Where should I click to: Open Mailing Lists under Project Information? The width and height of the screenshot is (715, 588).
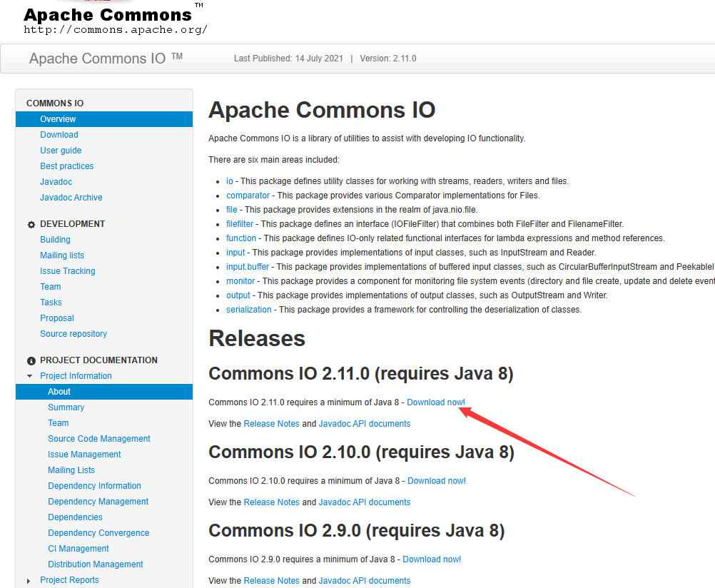tap(71, 470)
